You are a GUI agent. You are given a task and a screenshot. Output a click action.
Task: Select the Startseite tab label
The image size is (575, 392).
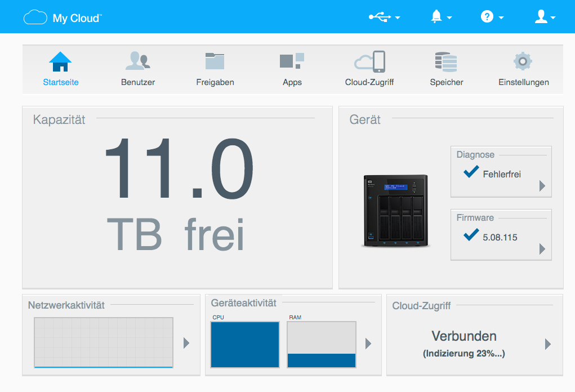point(61,82)
